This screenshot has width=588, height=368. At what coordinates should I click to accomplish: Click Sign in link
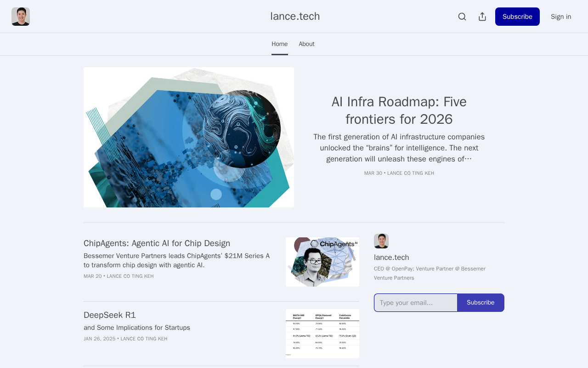coord(561,17)
